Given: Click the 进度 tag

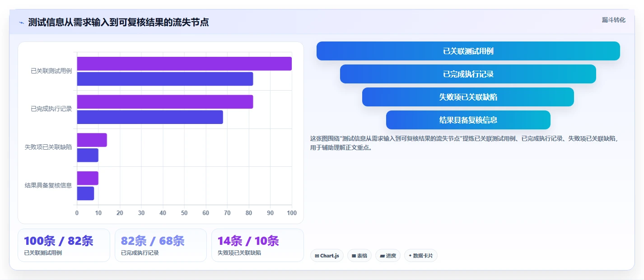Looking at the screenshot, I should pos(388,256).
